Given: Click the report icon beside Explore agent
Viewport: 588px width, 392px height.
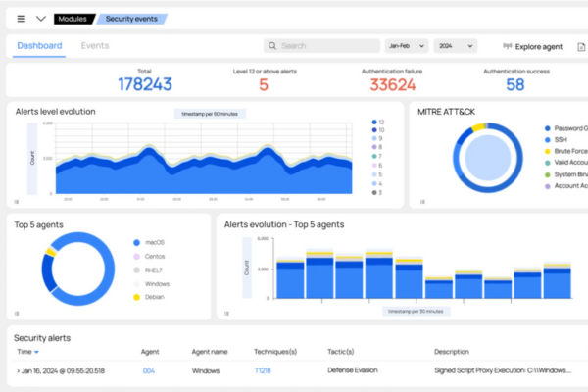Looking at the screenshot, I should (x=581, y=46).
